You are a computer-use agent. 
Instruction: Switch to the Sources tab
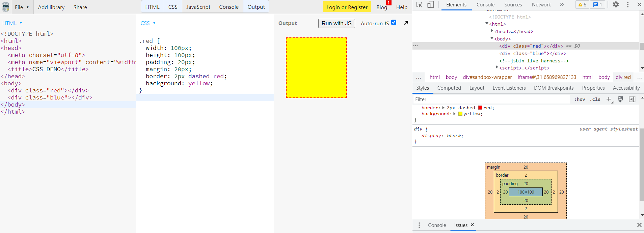513,5
